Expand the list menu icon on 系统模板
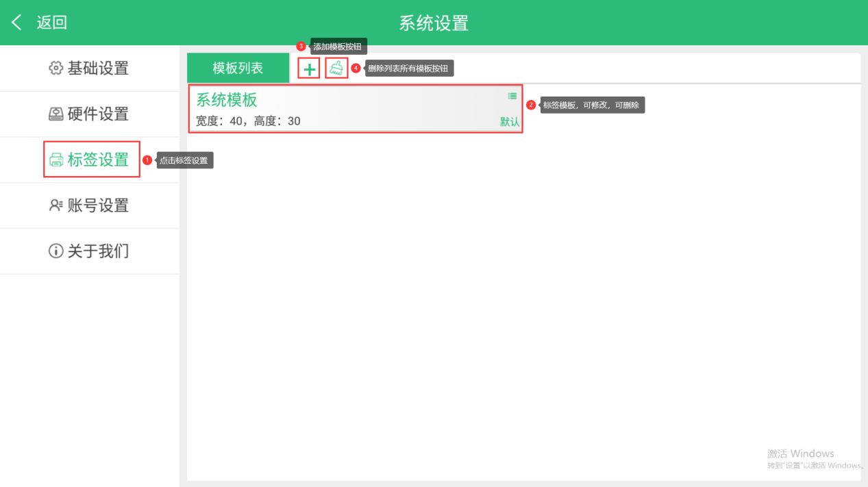The image size is (868, 487). coord(512,97)
